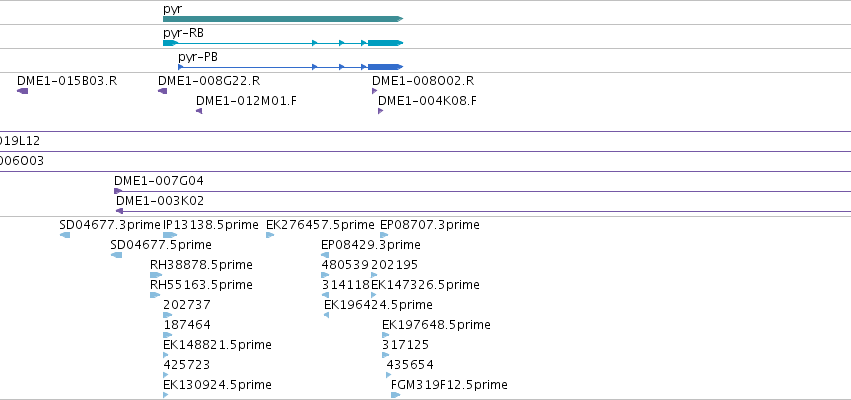This screenshot has width=851, height=400.
Task: Select the EP08707.3prime EST arrow
Action: point(384,235)
